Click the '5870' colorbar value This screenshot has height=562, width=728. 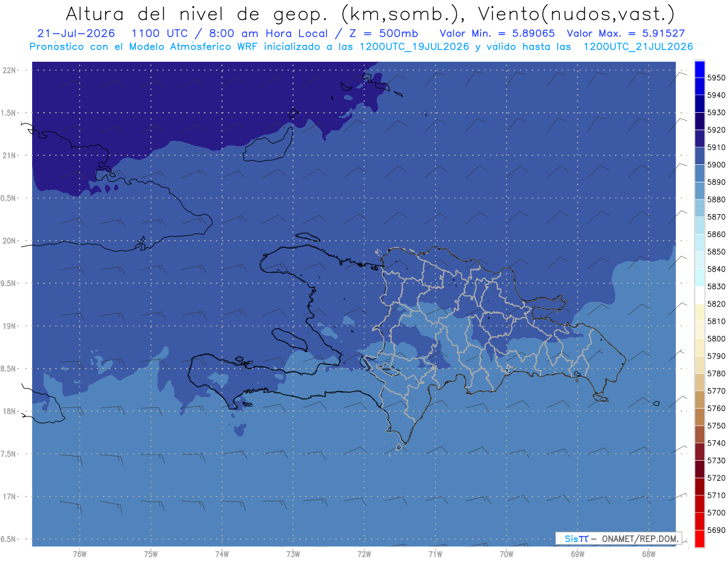[x=716, y=217]
